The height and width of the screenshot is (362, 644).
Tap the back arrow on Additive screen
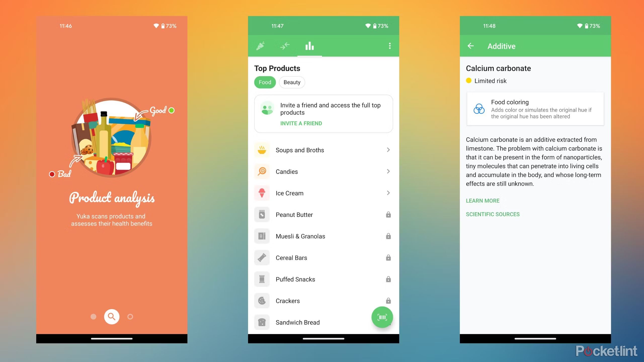click(470, 46)
